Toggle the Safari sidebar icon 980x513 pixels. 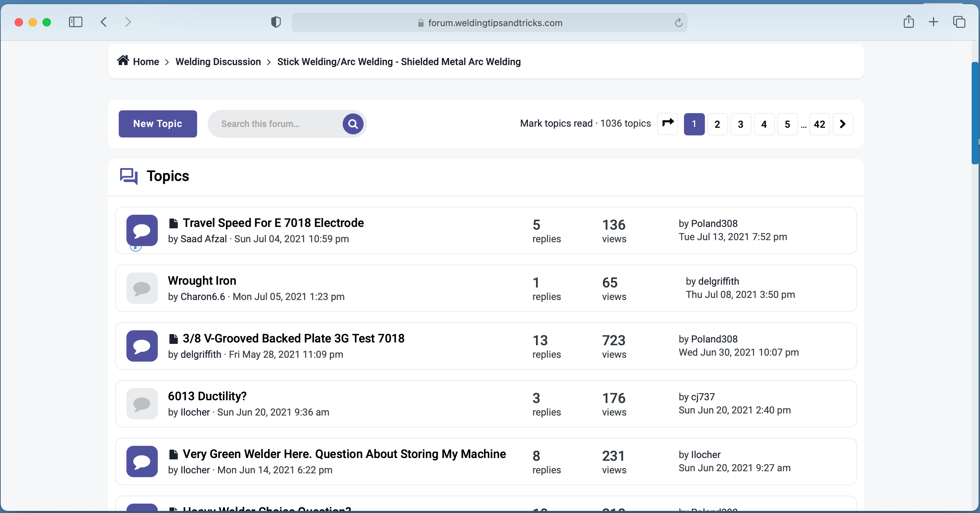(x=75, y=22)
